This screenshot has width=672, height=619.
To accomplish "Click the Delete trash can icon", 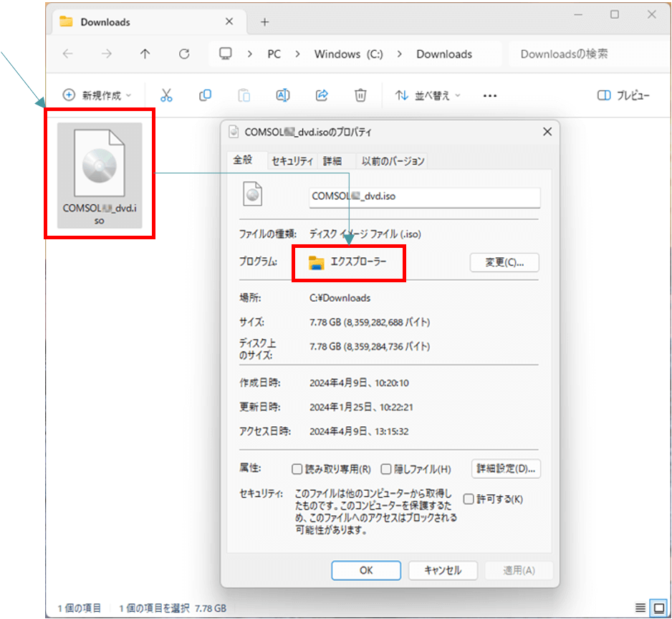I will coord(361,95).
